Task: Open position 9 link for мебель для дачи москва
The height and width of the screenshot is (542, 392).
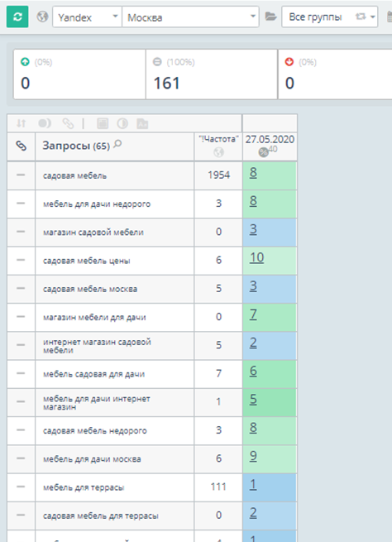Action: tap(253, 456)
